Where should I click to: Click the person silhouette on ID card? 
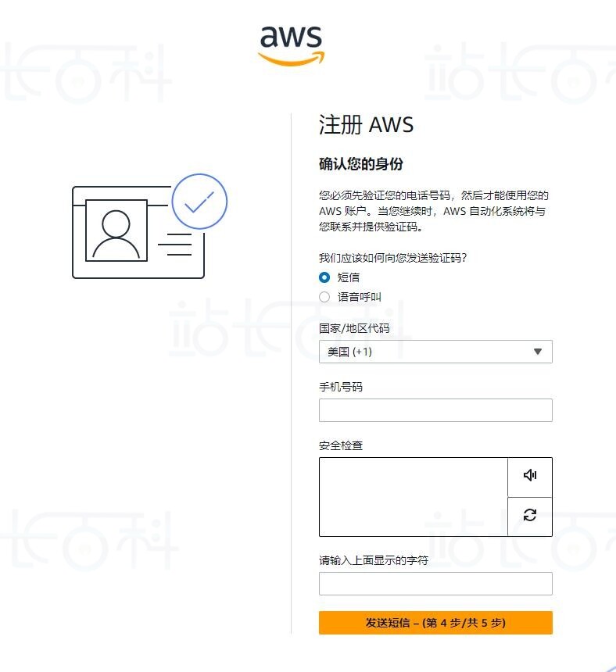[x=116, y=231]
